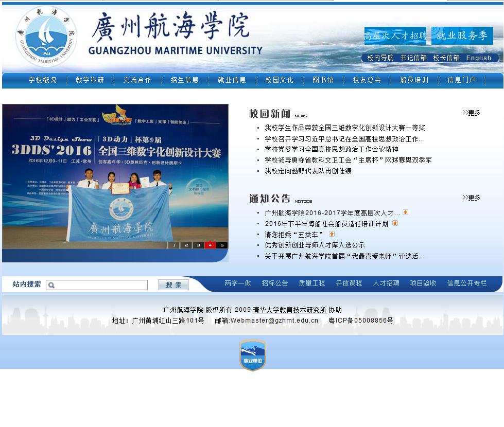Click the 通知公告 section heading
Screen dimensions: 504x427
(270, 199)
